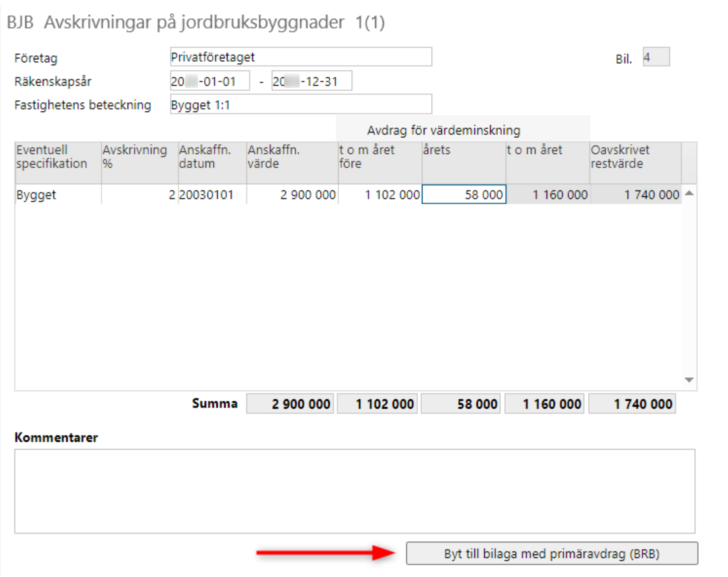This screenshot has height=577, width=728.
Task: Click the Anskaffn. värde column header
Action: [292, 163]
